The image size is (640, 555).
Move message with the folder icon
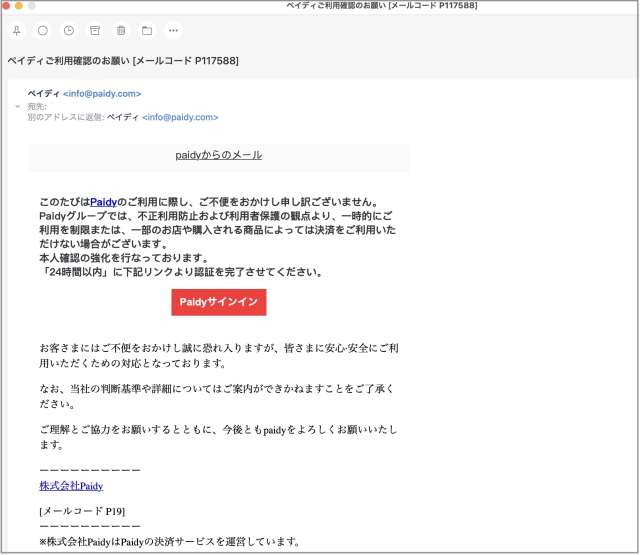point(147,31)
